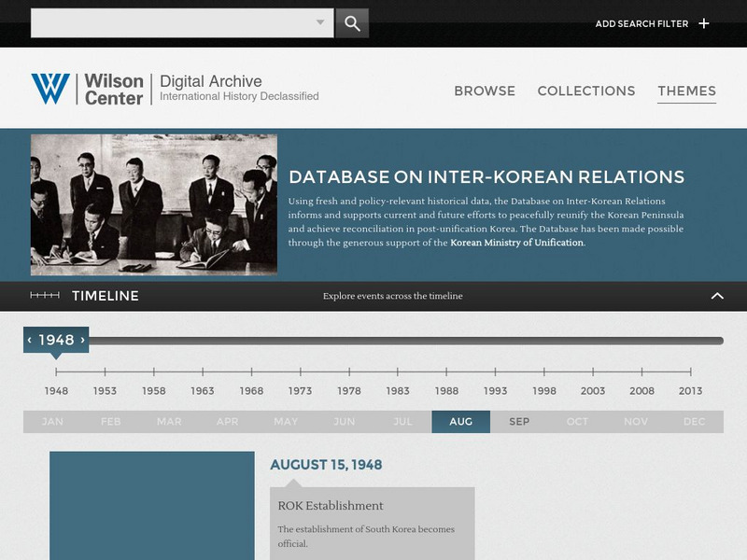
Task: Open the COLLECTIONS navigation menu
Action: coord(586,91)
